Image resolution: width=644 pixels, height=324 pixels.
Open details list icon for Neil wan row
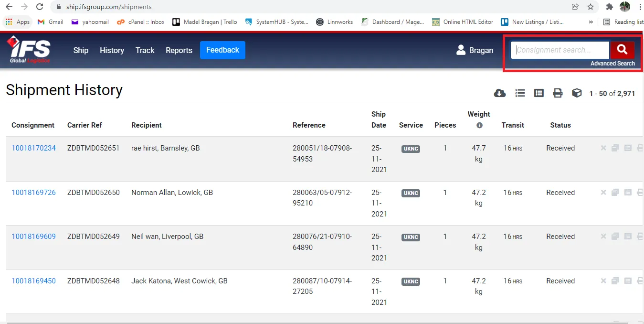(628, 237)
